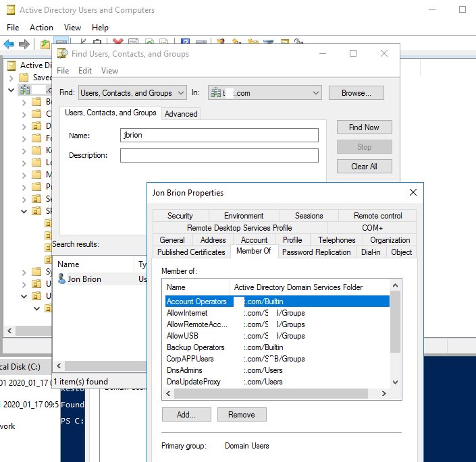476x462 pixels.
Task: Select the AllowUSB group row
Action: click(277, 336)
